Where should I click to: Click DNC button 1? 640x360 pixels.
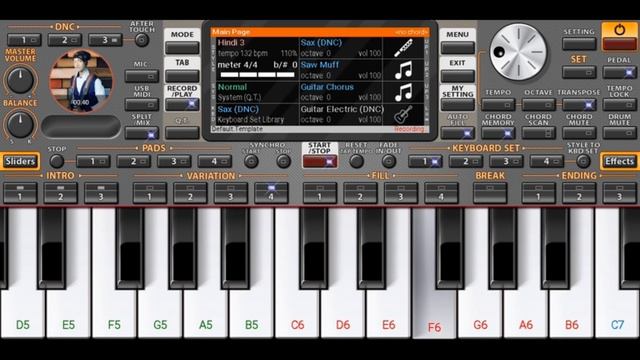(x=24, y=40)
